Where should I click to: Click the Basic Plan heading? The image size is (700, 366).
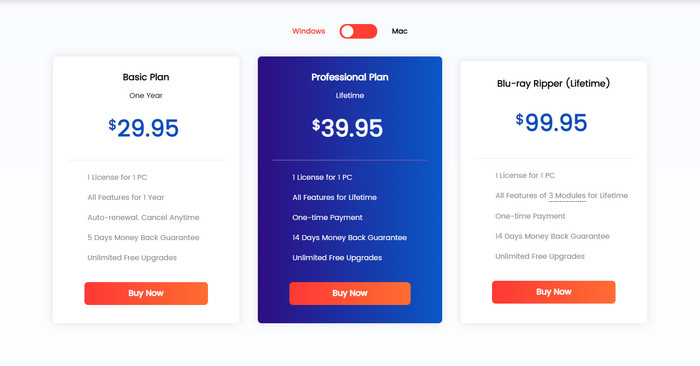[x=146, y=77]
